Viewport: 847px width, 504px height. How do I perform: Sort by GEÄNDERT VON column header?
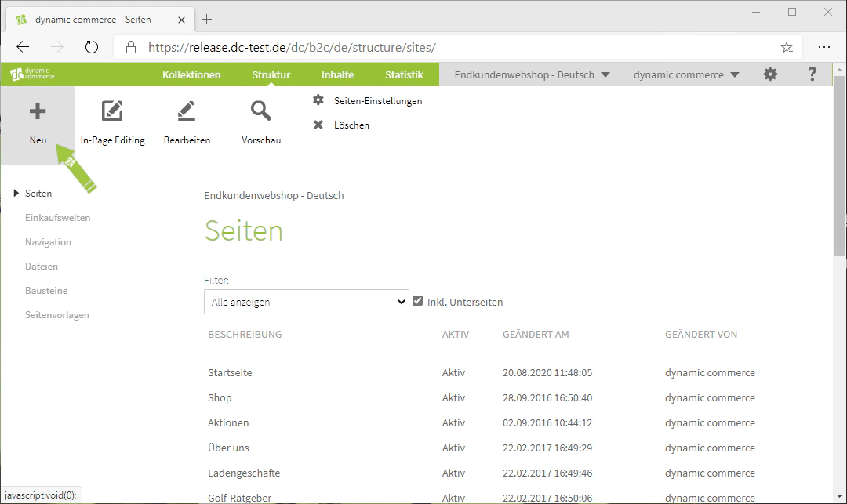click(700, 335)
